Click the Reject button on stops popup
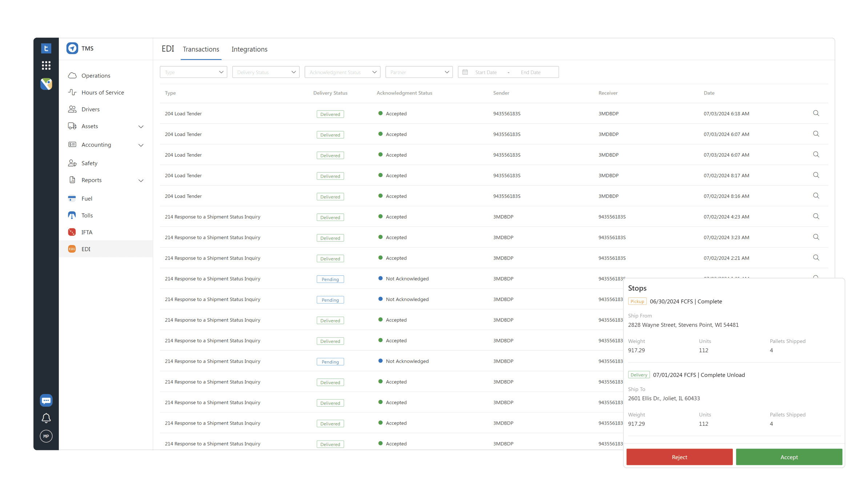868x498 pixels. click(x=679, y=457)
